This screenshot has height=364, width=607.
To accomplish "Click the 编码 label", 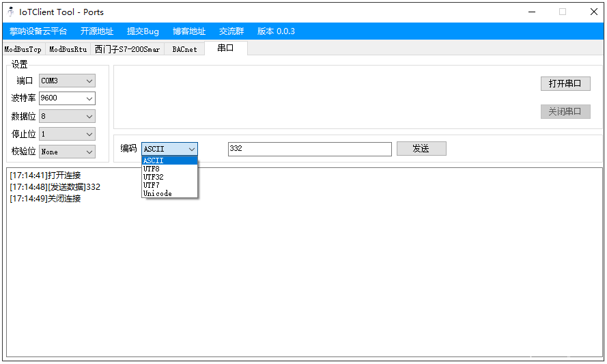I will click(128, 148).
